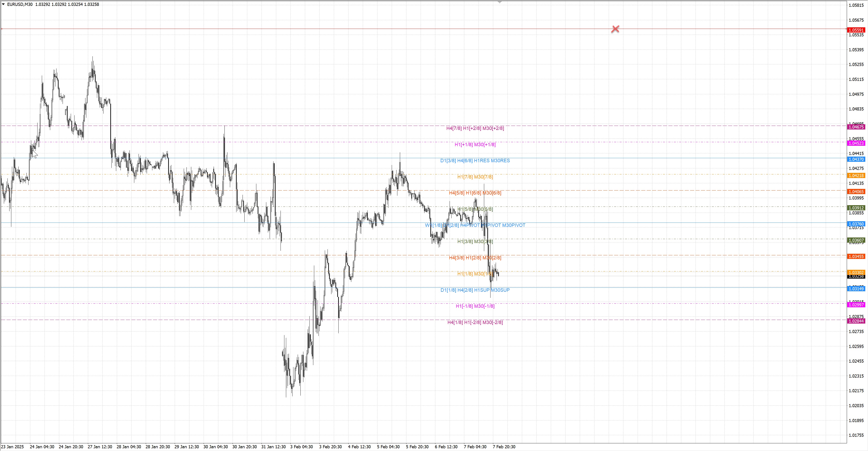Click the 'H1[7/8] M30[7/8]' orange label

pos(475,177)
